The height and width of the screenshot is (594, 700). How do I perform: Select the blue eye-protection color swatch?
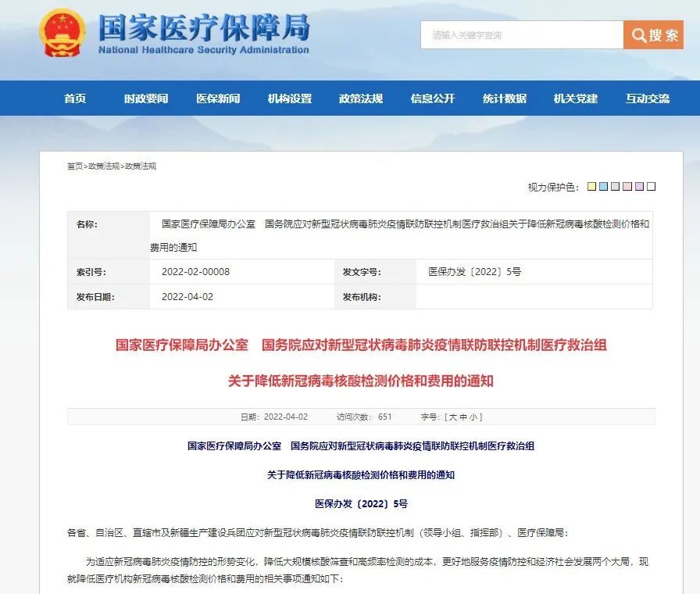[604, 186]
